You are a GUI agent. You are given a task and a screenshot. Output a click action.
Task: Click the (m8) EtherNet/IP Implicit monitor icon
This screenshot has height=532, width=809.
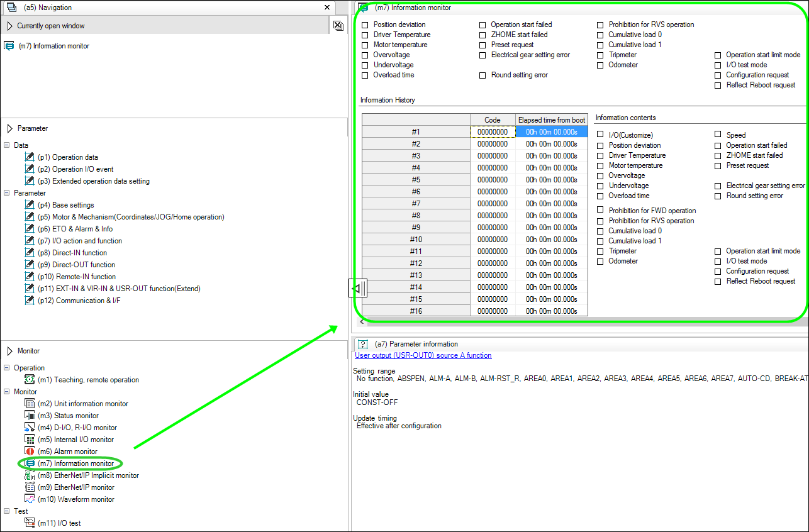[30, 475]
